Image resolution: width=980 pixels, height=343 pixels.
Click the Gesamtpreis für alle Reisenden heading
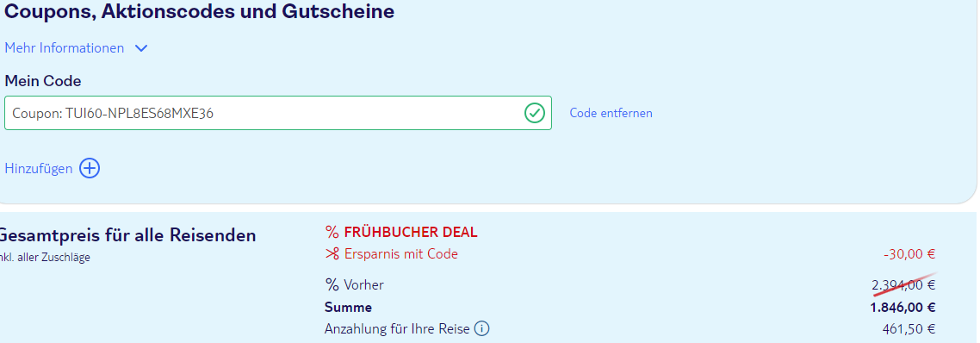127,235
